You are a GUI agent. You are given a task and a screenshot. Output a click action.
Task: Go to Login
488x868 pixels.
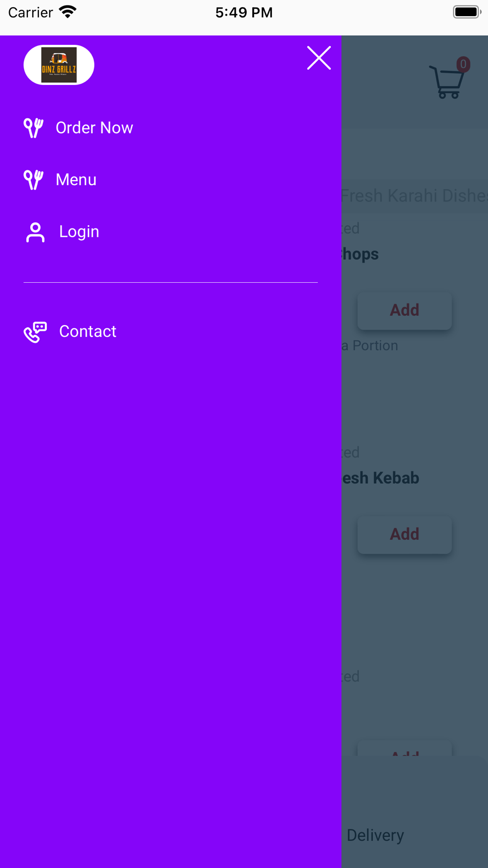pos(79,231)
